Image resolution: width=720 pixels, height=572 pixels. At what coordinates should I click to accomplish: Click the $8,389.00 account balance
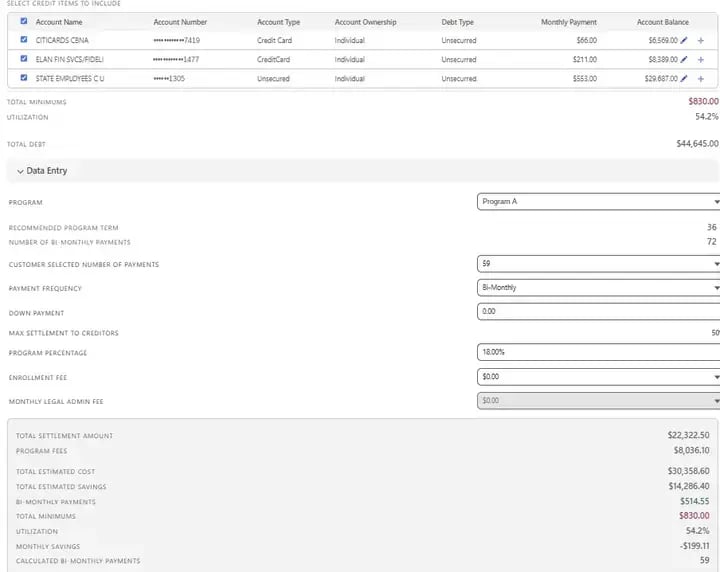click(x=663, y=59)
